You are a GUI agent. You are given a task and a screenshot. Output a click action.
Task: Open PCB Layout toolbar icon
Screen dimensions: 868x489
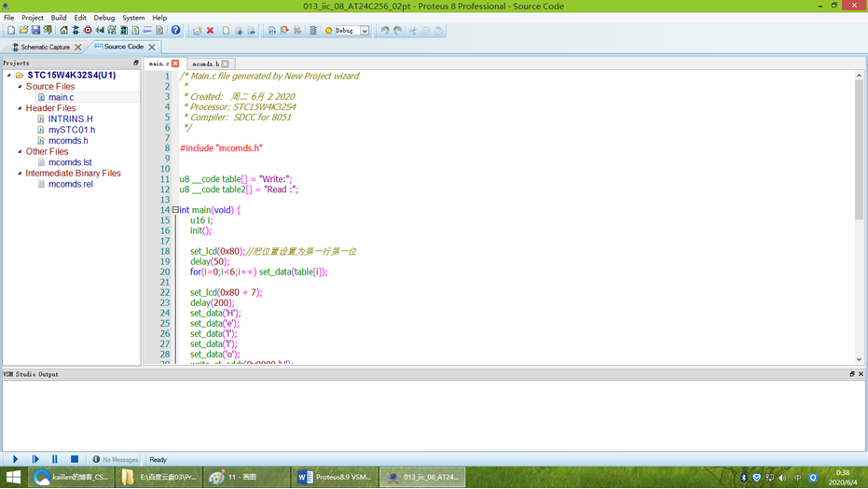point(88,31)
